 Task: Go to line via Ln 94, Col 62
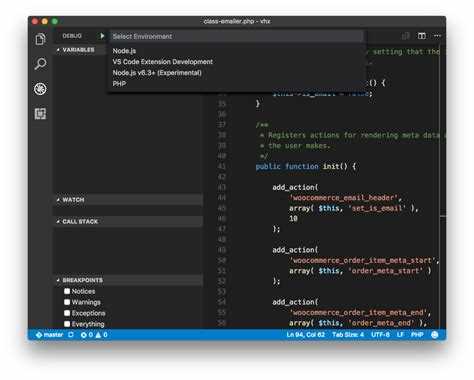coord(305,334)
